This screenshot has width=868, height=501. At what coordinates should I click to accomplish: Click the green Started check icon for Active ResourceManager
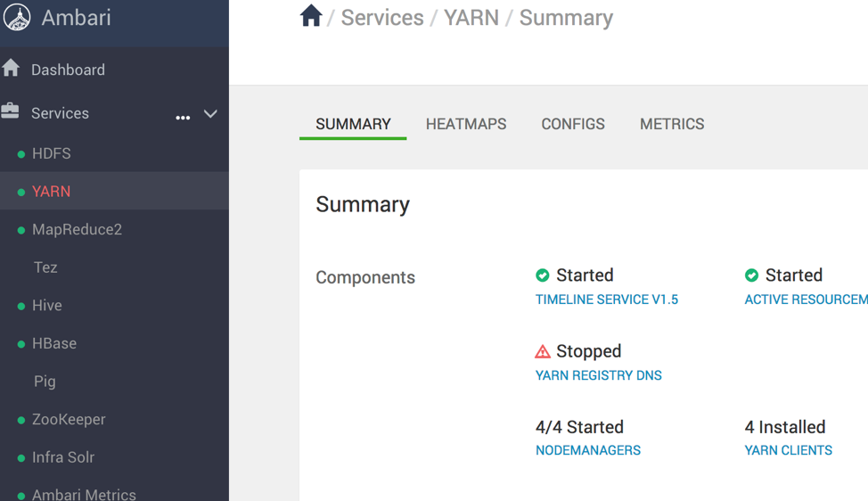(x=752, y=275)
